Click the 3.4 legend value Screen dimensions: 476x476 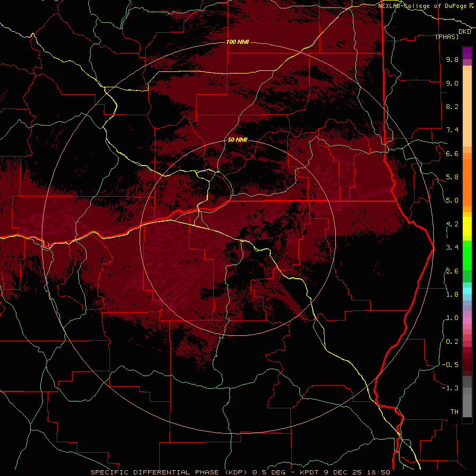pos(452,248)
